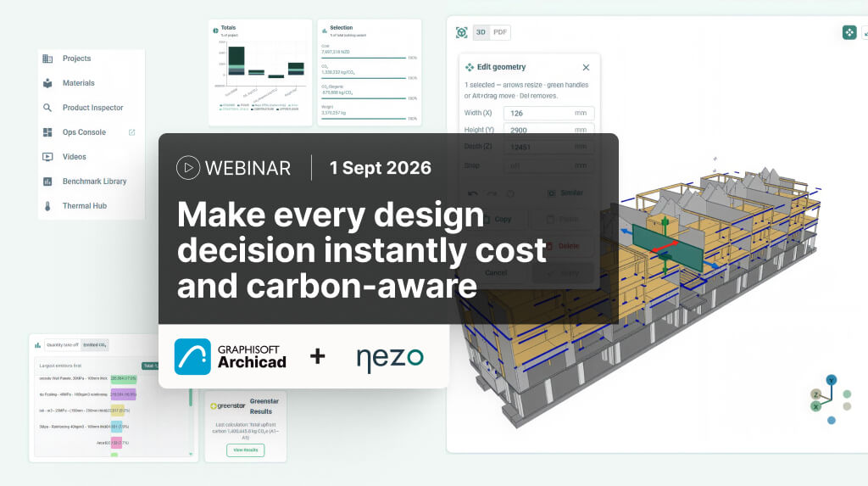Viewport: 868px width, 486px height.
Task: Click the Graphisoft Archicad logo
Action: (231, 357)
